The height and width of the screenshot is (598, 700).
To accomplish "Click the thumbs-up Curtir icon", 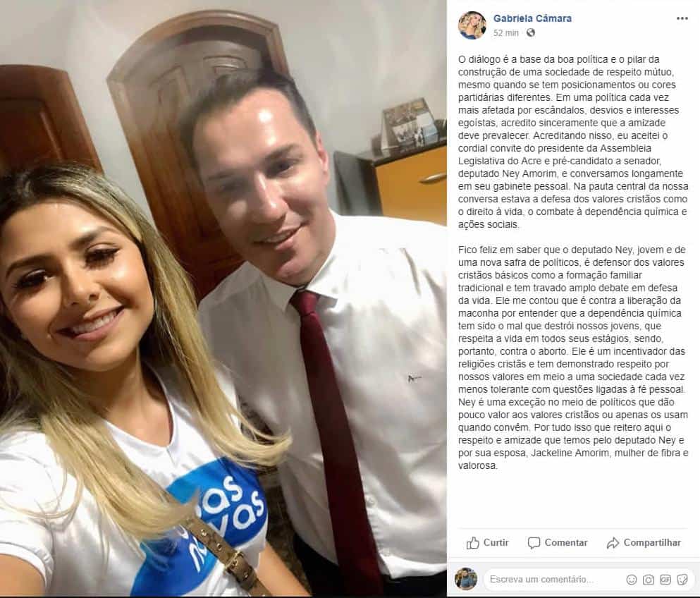I will click(472, 542).
